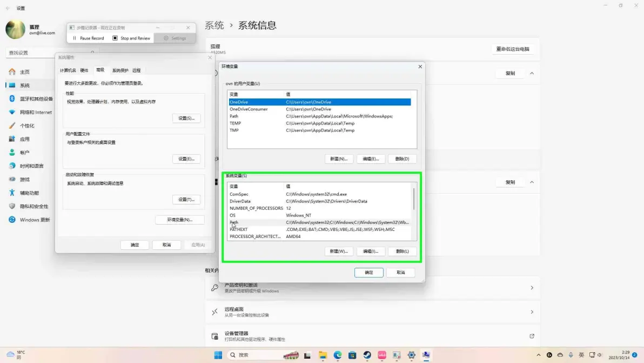
Task: Click the 环境变量(N)... button
Action: tap(180, 220)
